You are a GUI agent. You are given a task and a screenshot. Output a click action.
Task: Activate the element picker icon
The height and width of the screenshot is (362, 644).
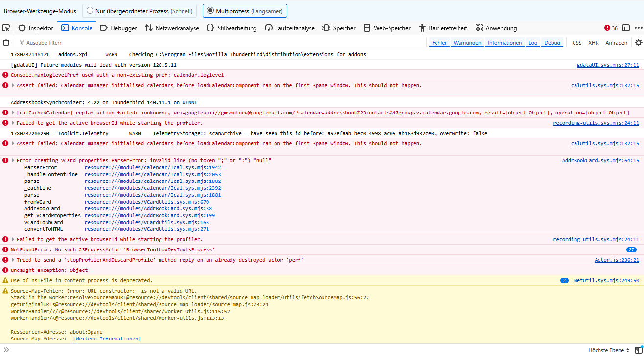click(6, 28)
